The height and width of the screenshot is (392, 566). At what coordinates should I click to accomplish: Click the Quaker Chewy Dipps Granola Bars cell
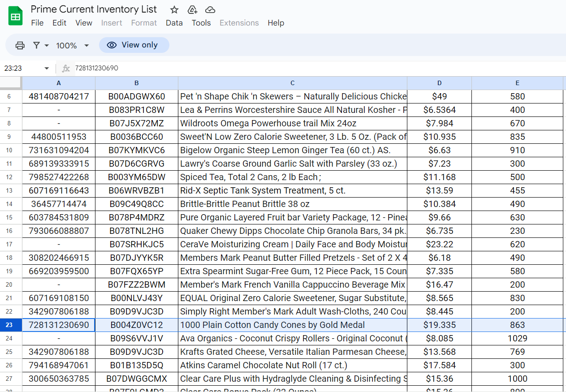293,231
